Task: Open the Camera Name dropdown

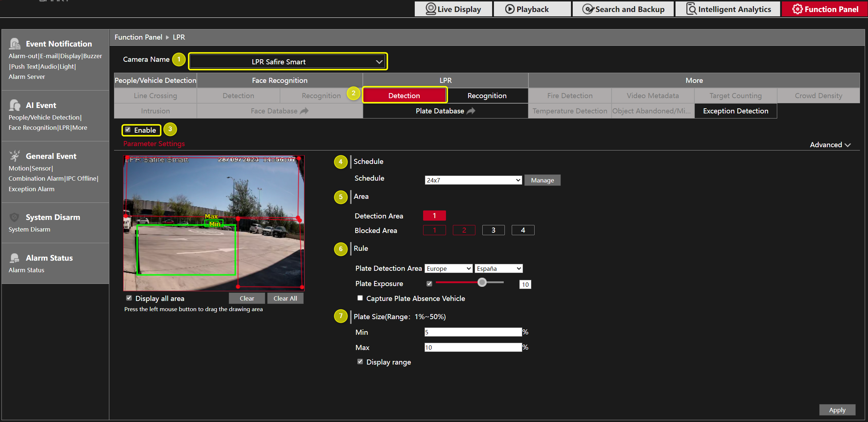Action: click(379, 61)
